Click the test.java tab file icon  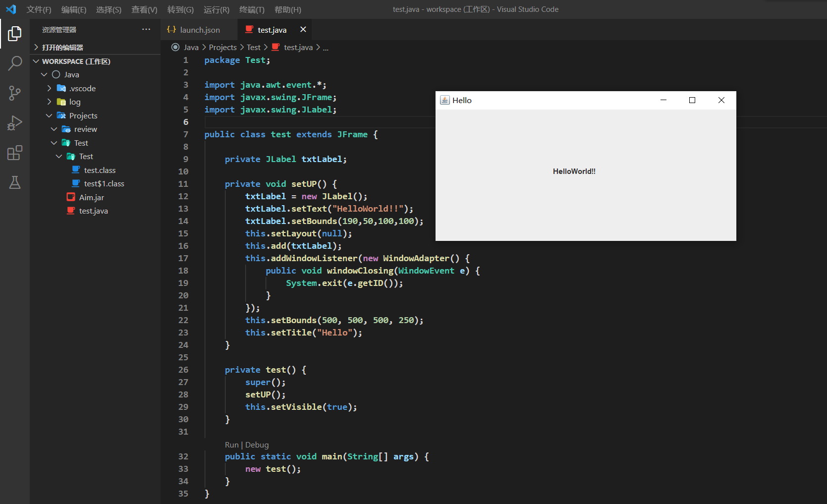point(249,29)
